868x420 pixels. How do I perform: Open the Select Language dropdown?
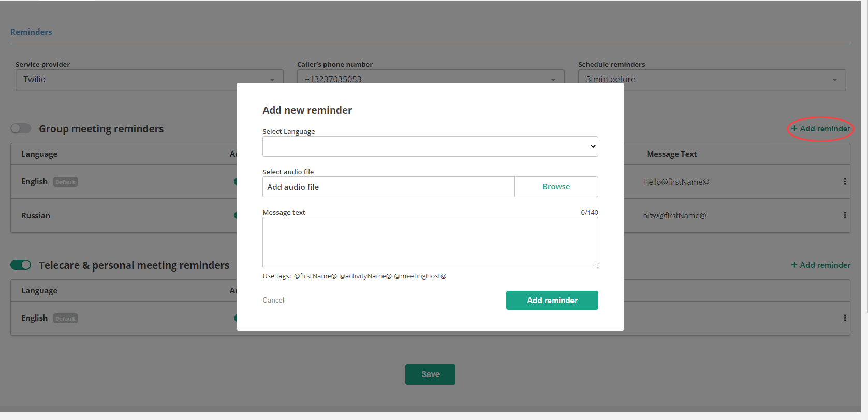(430, 146)
